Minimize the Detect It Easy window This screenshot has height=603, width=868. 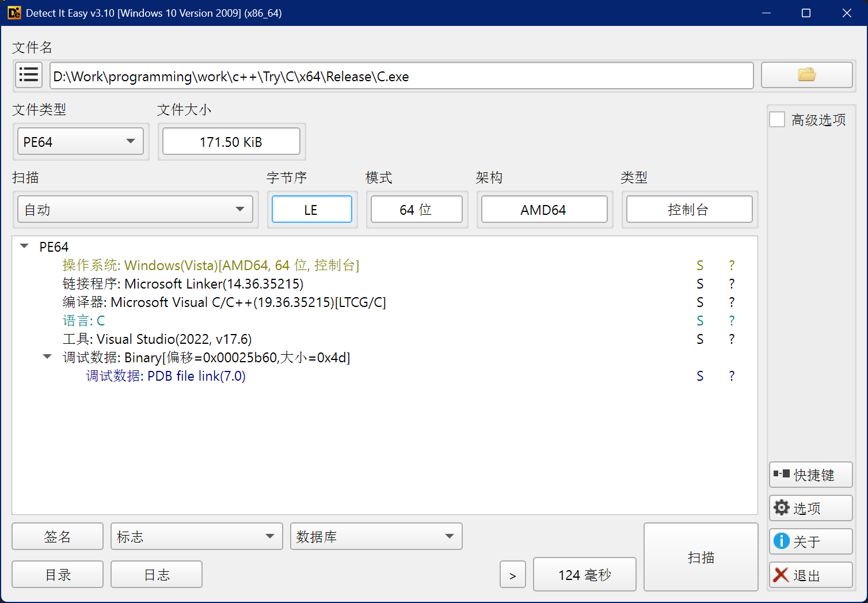click(766, 13)
